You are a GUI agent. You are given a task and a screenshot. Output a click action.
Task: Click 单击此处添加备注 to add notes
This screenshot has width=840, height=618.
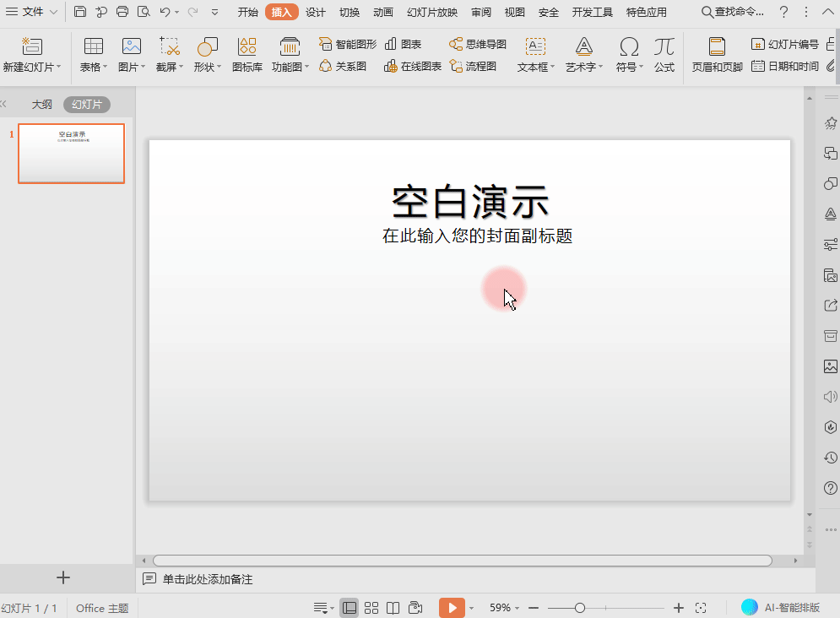point(208,579)
